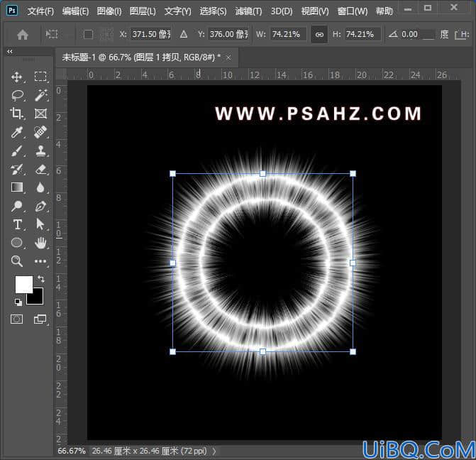
Task: Click the Y position input field
Action: 228,34
